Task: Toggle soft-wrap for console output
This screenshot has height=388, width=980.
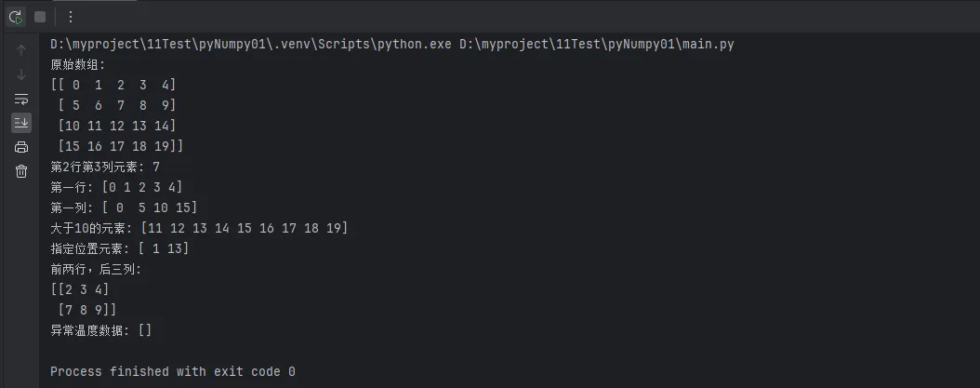Action: coord(21,99)
